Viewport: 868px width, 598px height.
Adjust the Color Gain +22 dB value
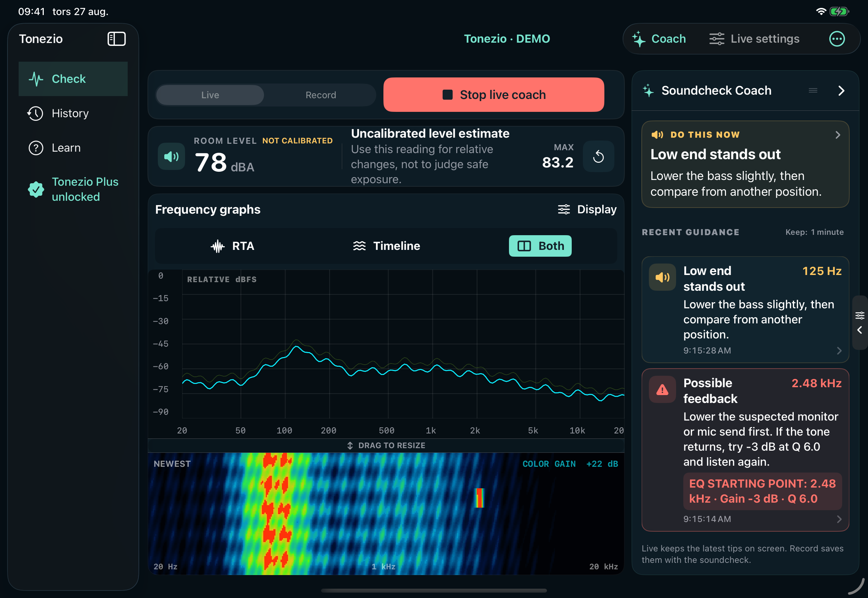[x=570, y=464]
